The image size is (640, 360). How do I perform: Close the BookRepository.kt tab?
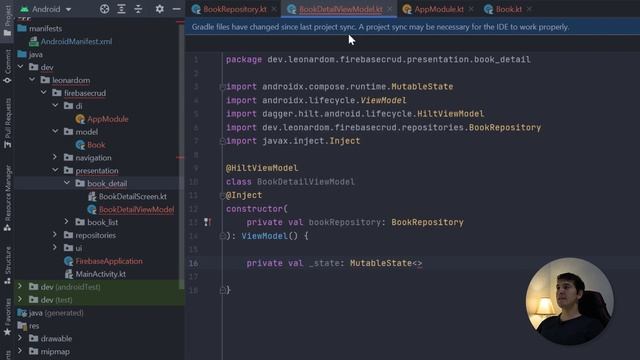pyautogui.click(x=274, y=9)
